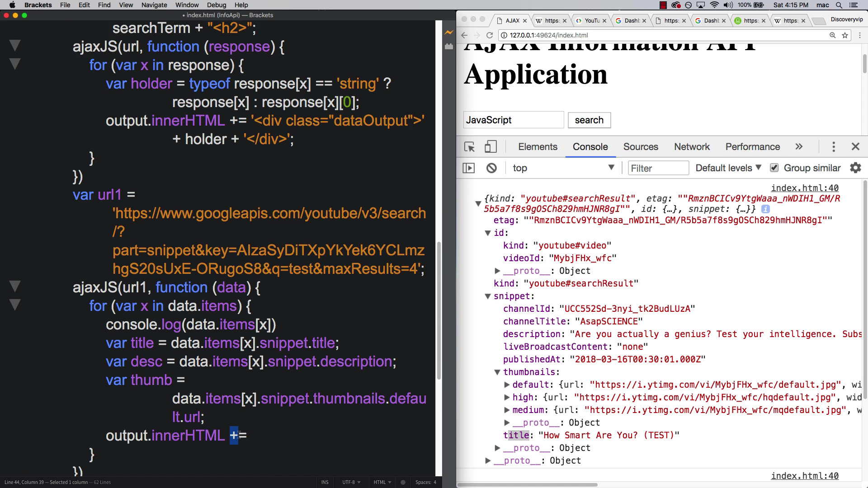Click the console Filter input
The height and width of the screenshot is (488, 868).
coord(658,168)
